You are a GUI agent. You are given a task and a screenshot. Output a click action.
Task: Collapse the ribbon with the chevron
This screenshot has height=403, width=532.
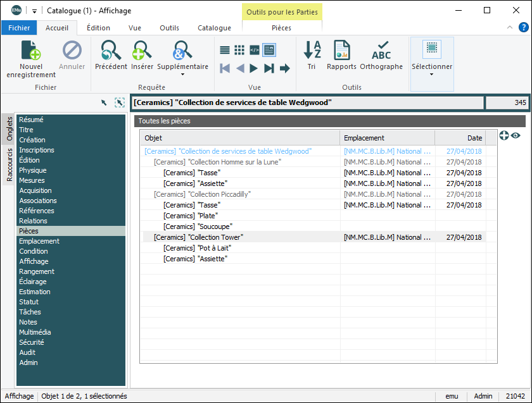510,28
